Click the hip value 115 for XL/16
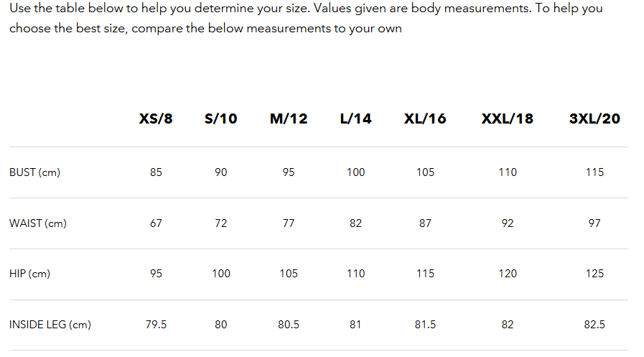This screenshot has width=644, height=357. coord(425,274)
